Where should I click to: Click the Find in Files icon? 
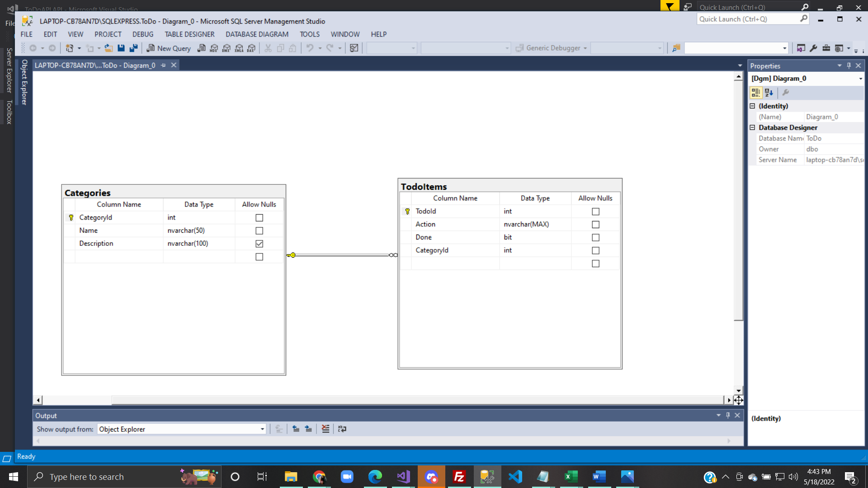676,48
